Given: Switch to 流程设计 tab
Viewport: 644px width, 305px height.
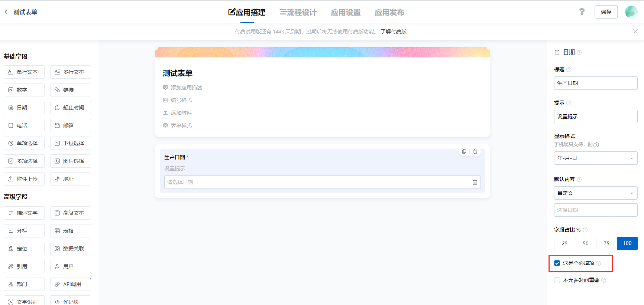Looking at the screenshot, I should pos(298,12).
